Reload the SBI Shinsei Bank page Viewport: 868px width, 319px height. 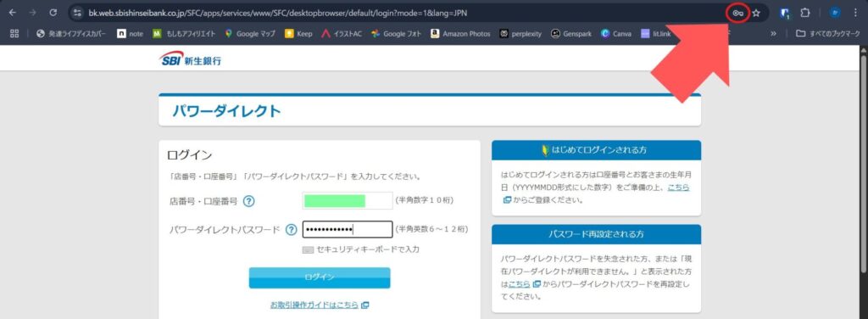click(53, 12)
